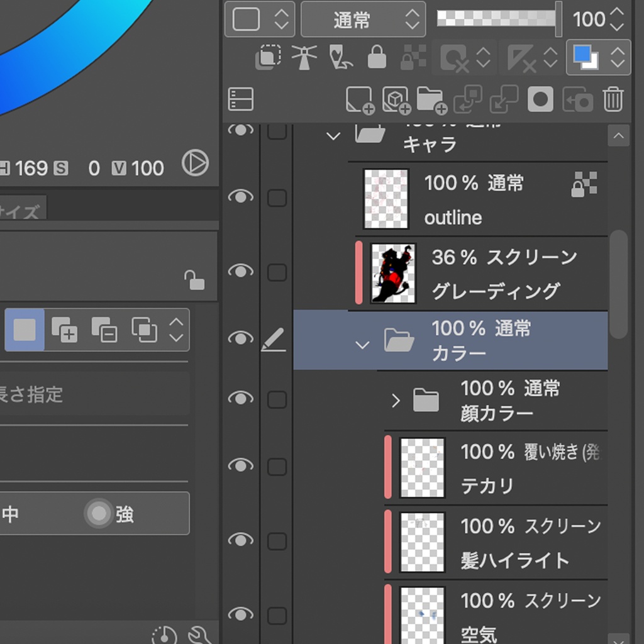Hide the グレーディング layer
This screenshot has height=644, width=644.
click(241, 270)
